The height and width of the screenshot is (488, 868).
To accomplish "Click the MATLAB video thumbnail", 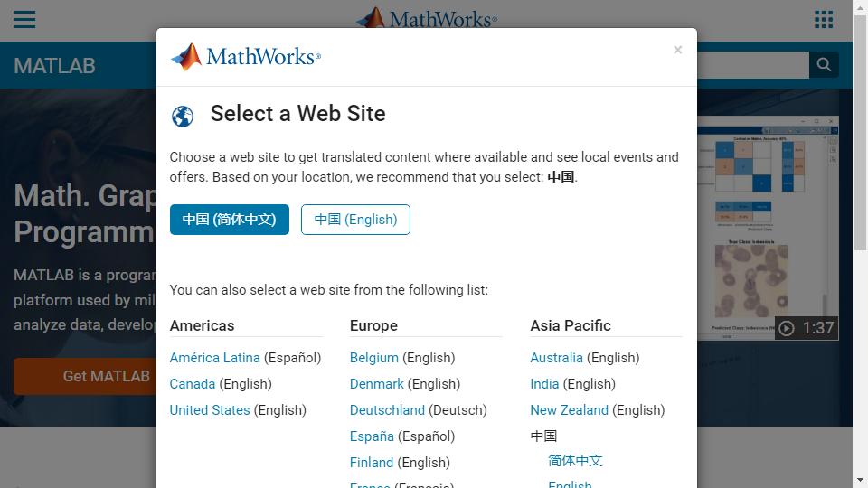I will click(x=769, y=226).
